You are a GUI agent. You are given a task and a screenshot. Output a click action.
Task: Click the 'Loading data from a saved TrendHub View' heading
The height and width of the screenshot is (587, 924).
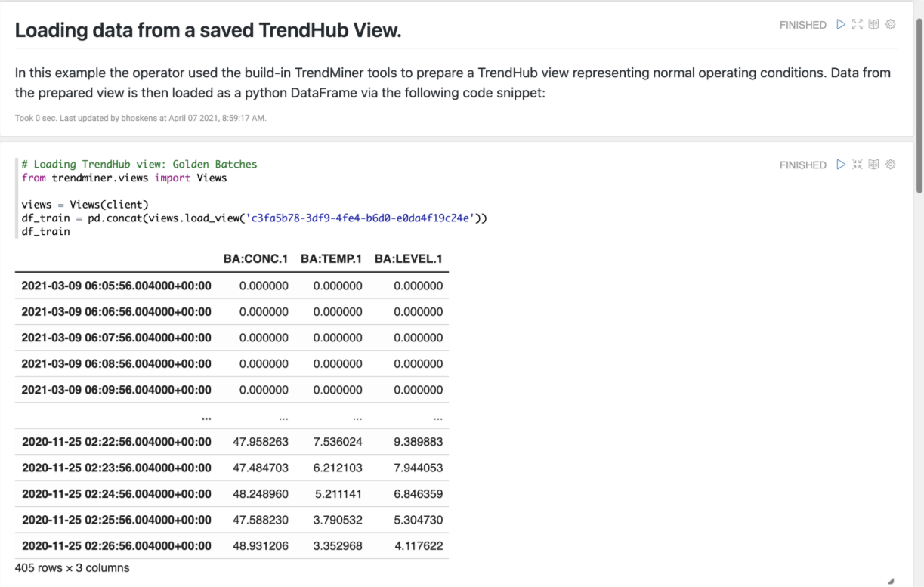pos(208,30)
